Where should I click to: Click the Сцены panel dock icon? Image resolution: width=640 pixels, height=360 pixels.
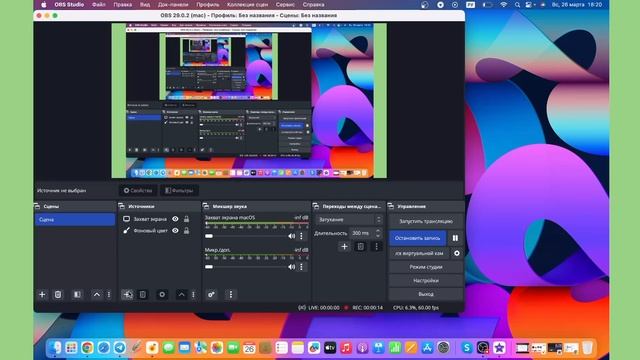click(x=38, y=206)
